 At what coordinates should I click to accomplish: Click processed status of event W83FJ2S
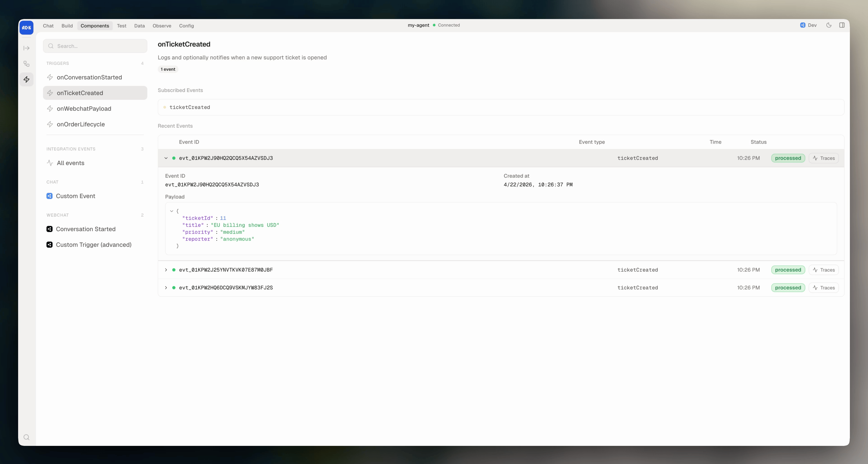tap(788, 288)
